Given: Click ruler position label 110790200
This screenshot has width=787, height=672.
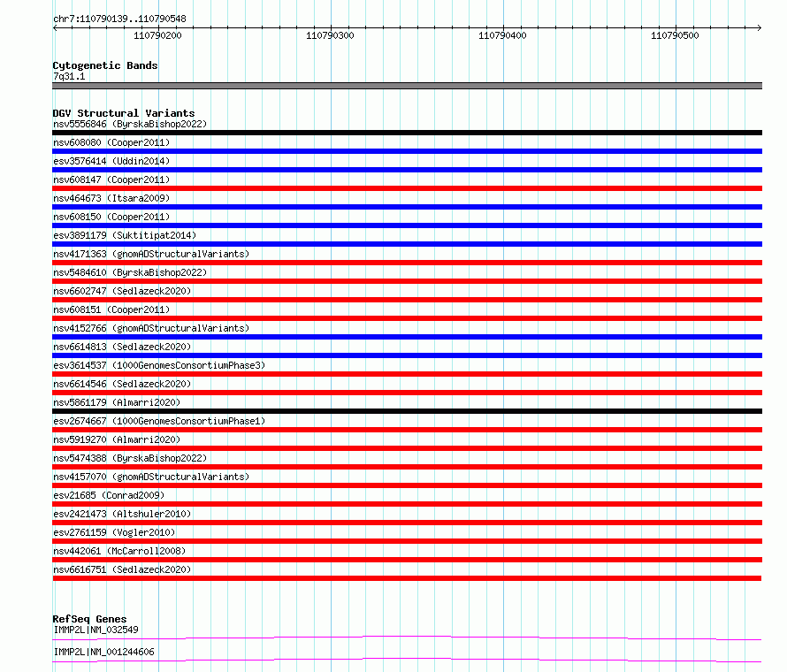Looking at the screenshot, I should (157, 35).
